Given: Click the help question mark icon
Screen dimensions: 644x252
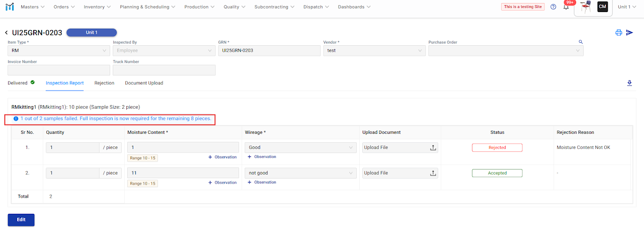Looking at the screenshot, I should click(x=553, y=7).
